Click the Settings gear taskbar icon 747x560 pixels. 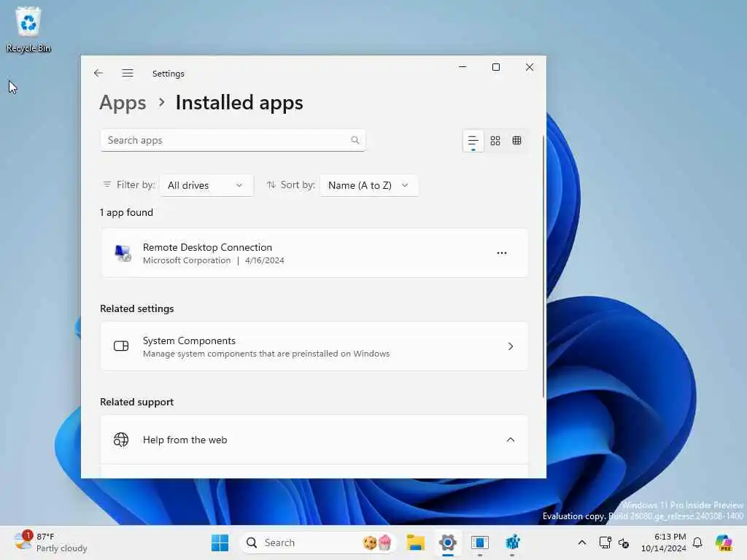(x=447, y=542)
